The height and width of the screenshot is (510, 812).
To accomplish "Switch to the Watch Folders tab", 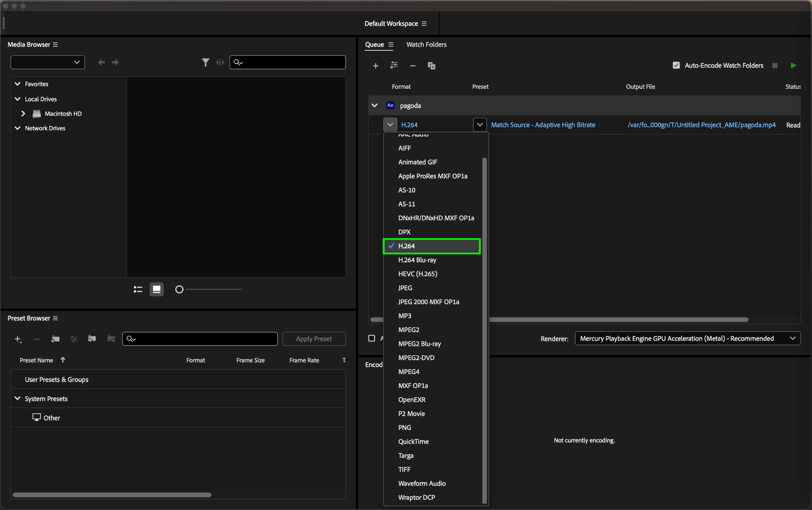I will (426, 44).
